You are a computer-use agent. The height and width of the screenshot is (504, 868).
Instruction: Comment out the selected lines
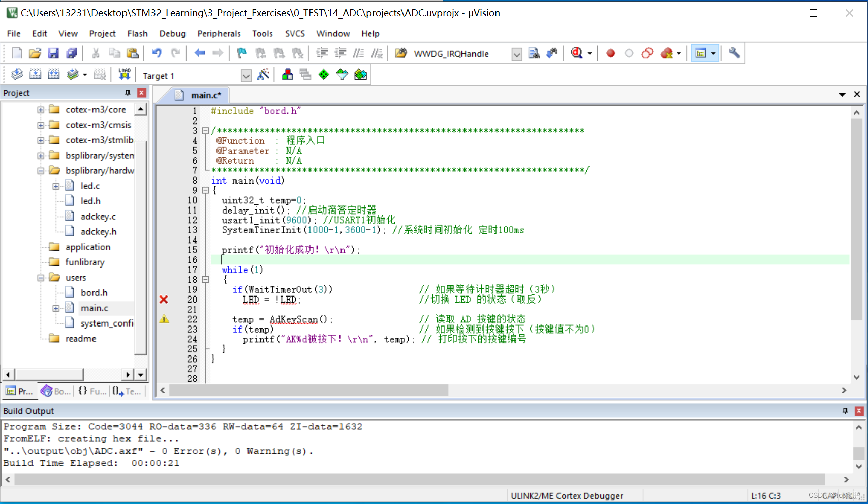pos(359,53)
